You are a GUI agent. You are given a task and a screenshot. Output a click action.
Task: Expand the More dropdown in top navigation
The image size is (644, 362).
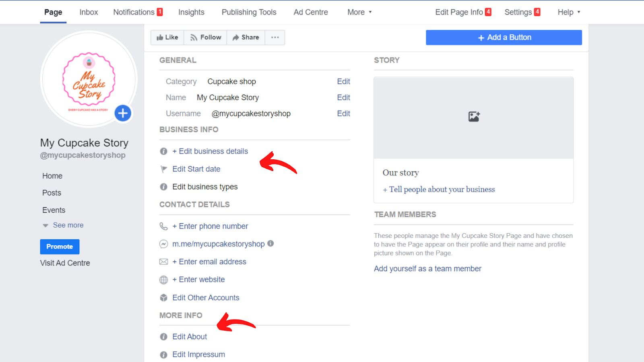[x=359, y=12]
